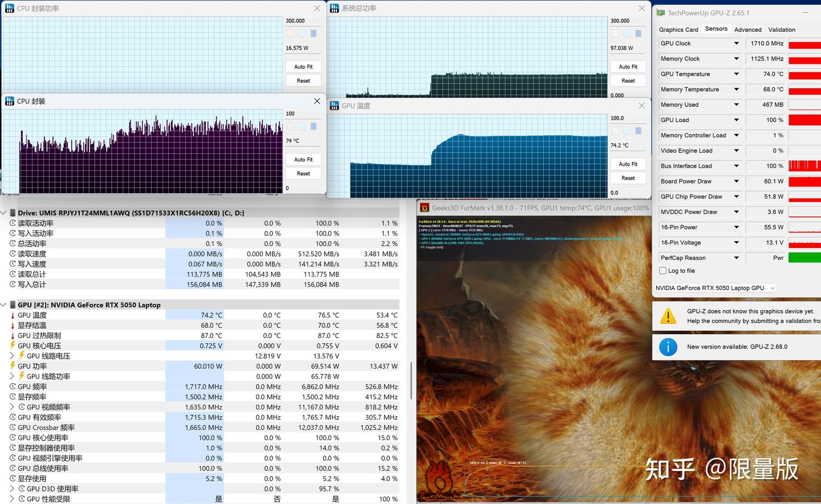Click the yellow warning icon in GPU-Z
This screenshot has height=504, width=821.
(668, 316)
